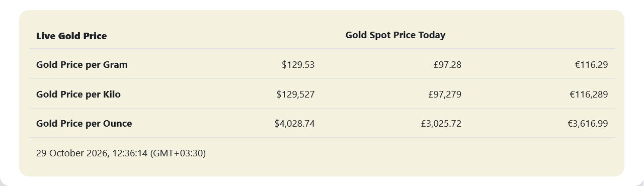Click the $129.53 per gram value
Viewport: 644px width, 186px height.
[298, 65]
